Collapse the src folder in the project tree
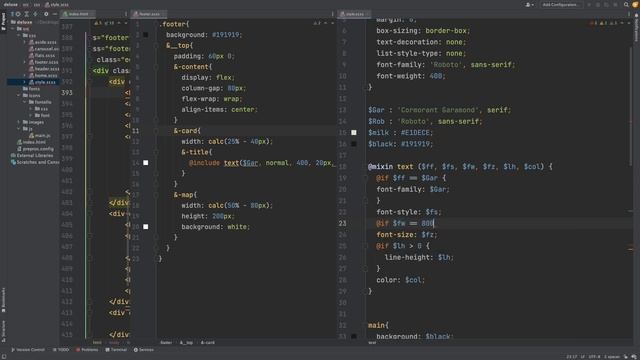The image size is (640, 360). click(x=13, y=29)
